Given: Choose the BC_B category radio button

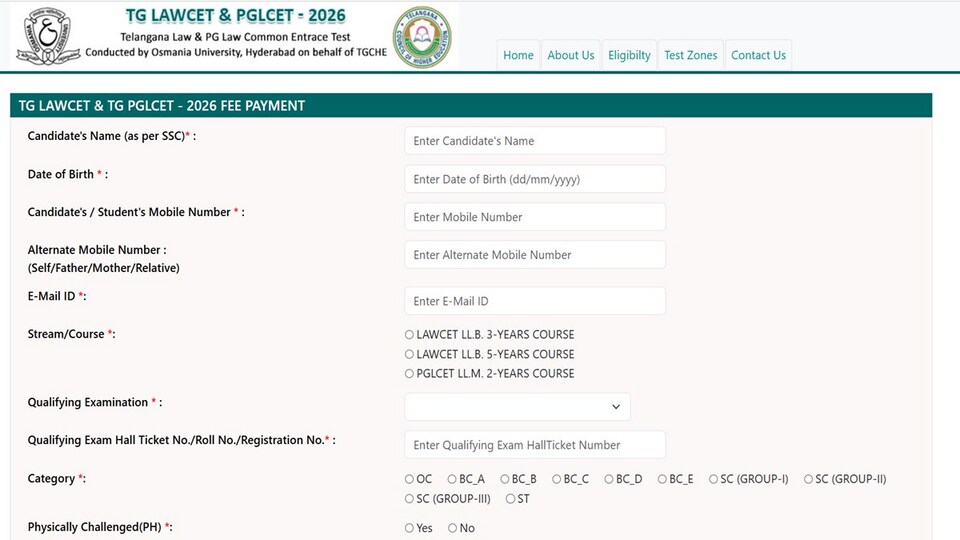Looking at the screenshot, I should click(504, 479).
